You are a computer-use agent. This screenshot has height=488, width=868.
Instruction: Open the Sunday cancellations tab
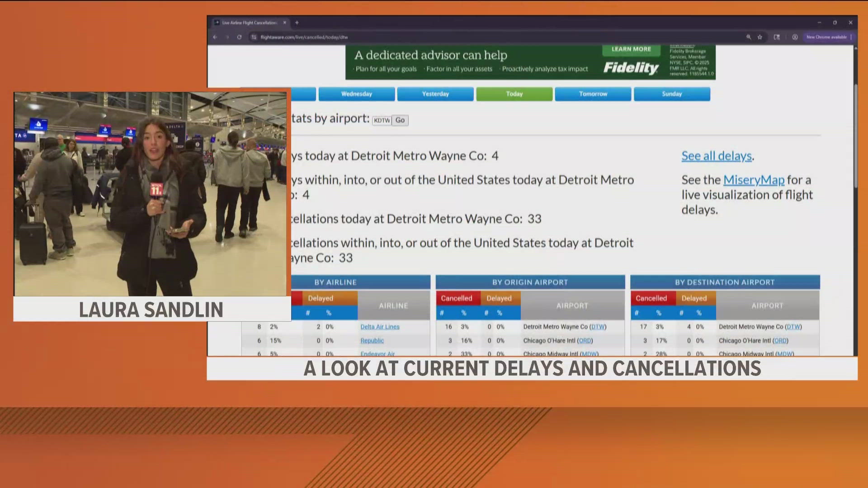click(672, 94)
